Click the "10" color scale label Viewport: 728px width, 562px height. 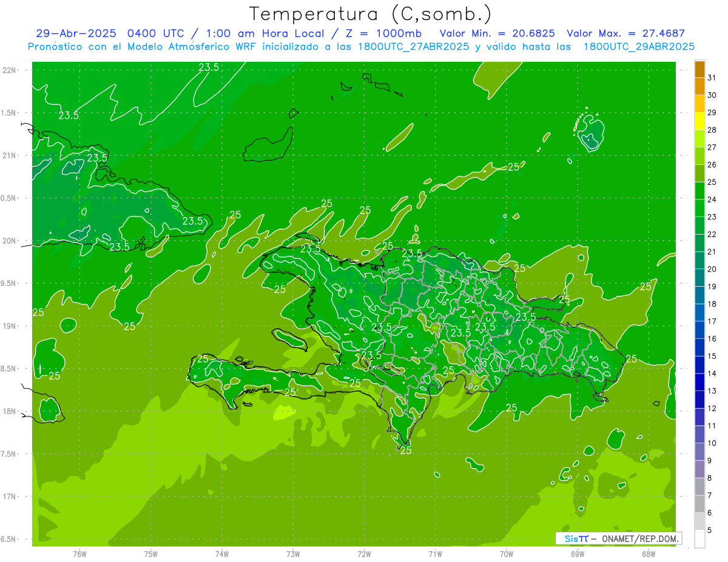[x=712, y=443]
